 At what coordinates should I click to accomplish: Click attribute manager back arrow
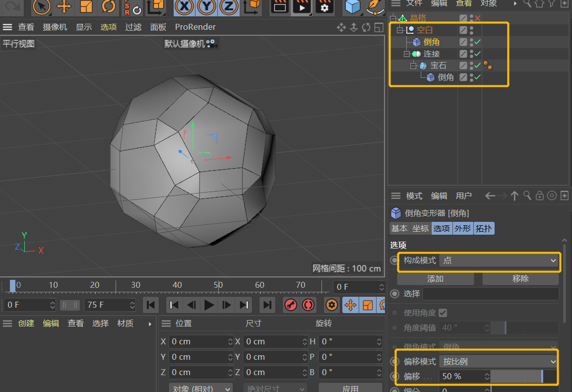click(x=490, y=196)
